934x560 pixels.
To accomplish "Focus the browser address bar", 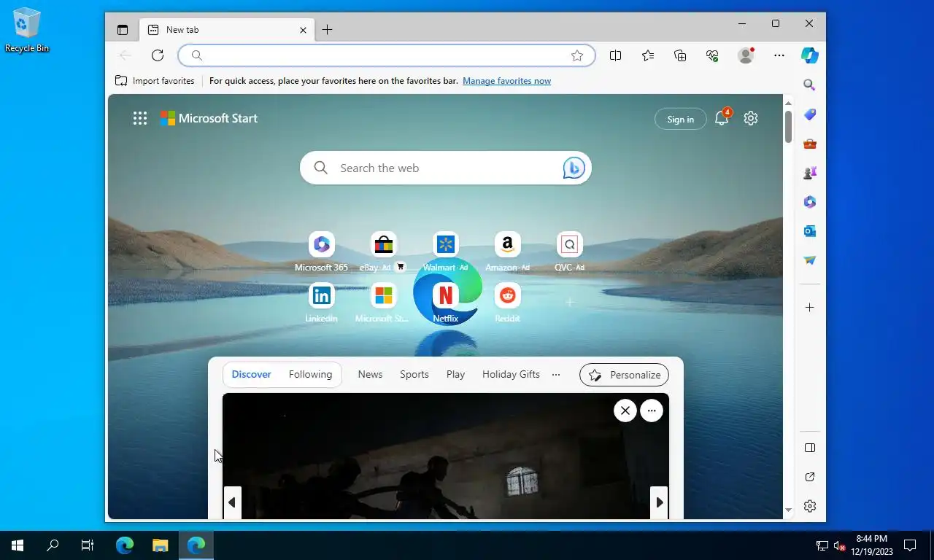I will 387,55.
